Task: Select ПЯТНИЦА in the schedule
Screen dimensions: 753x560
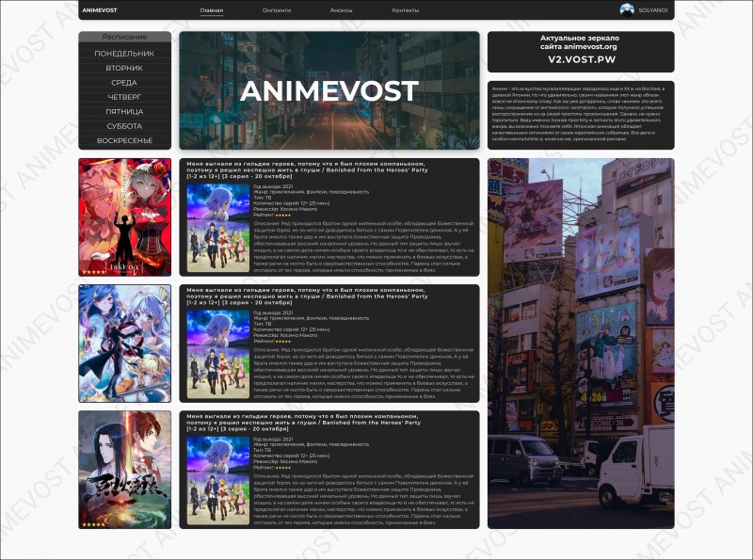Action: pos(124,111)
